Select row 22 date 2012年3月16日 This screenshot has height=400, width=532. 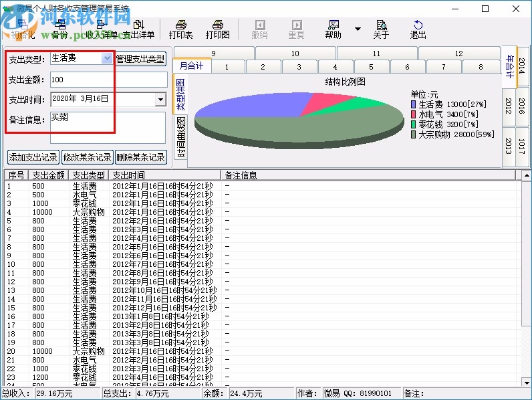(x=162, y=369)
